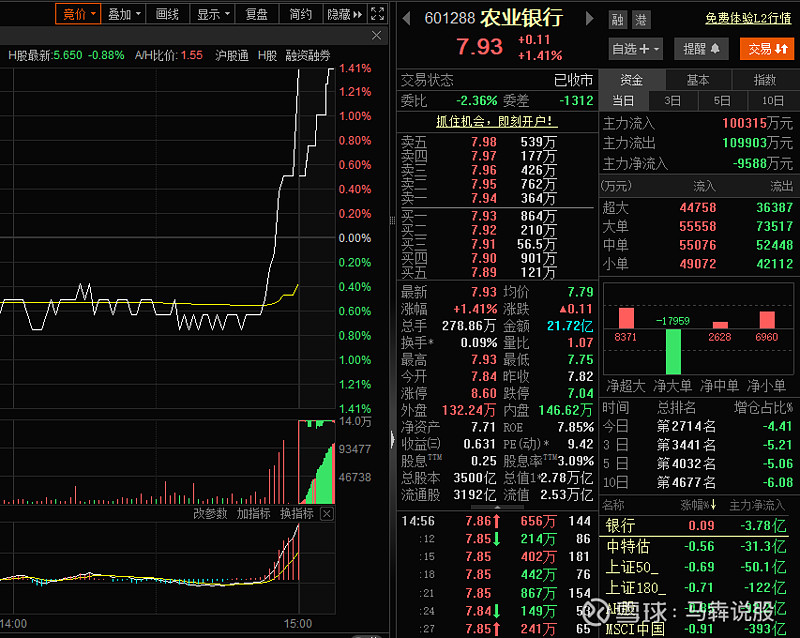Select the 5日 period tab

point(722,101)
